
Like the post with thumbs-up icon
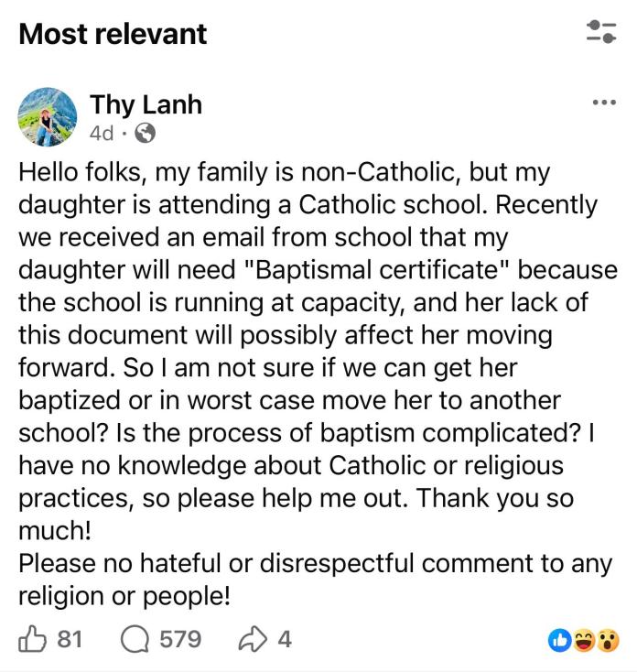[x=33, y=638]
